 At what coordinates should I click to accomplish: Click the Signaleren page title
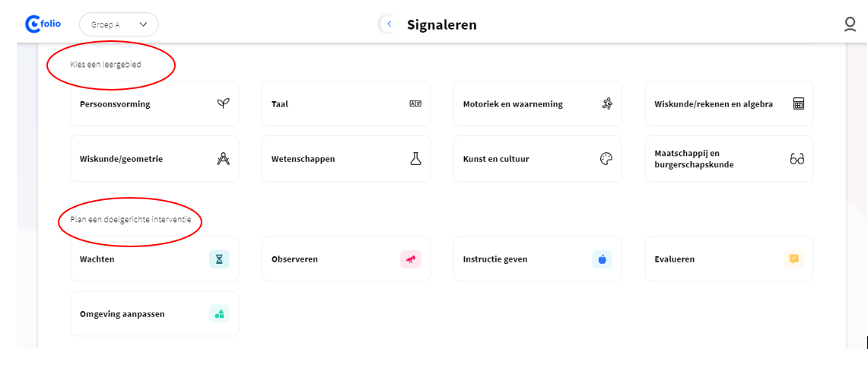click(x=442, y=25)
